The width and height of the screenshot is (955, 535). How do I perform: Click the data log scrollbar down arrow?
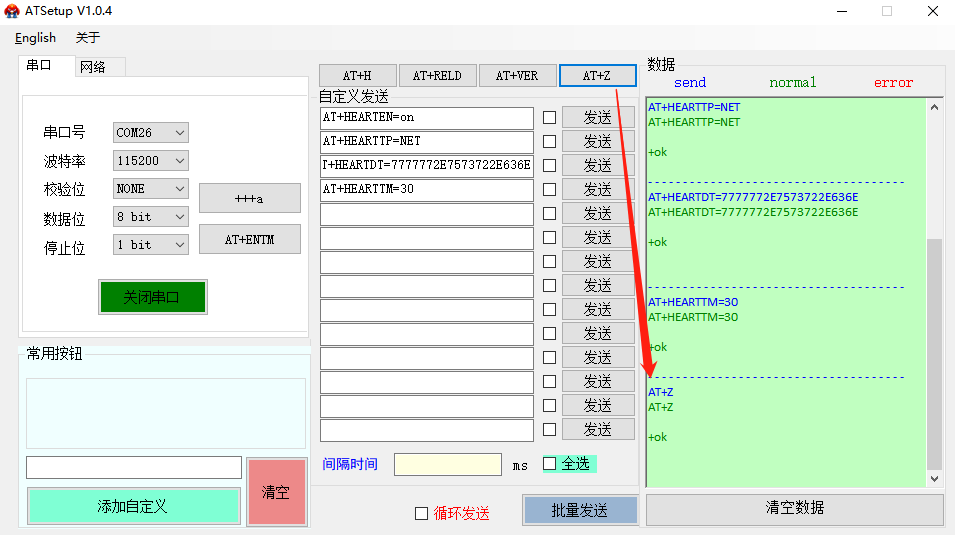pos(935,479)
